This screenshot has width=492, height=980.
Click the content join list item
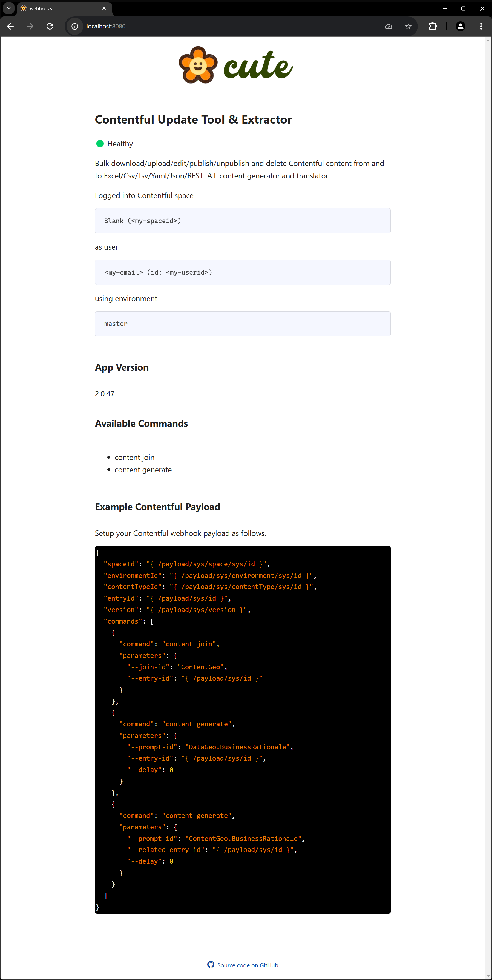tap(135, 457)
